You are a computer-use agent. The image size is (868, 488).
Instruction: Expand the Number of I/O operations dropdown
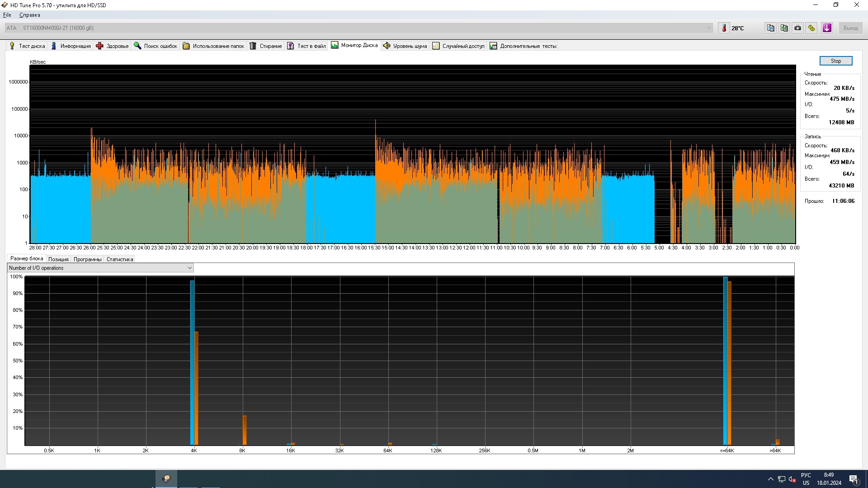click(189, 268)
